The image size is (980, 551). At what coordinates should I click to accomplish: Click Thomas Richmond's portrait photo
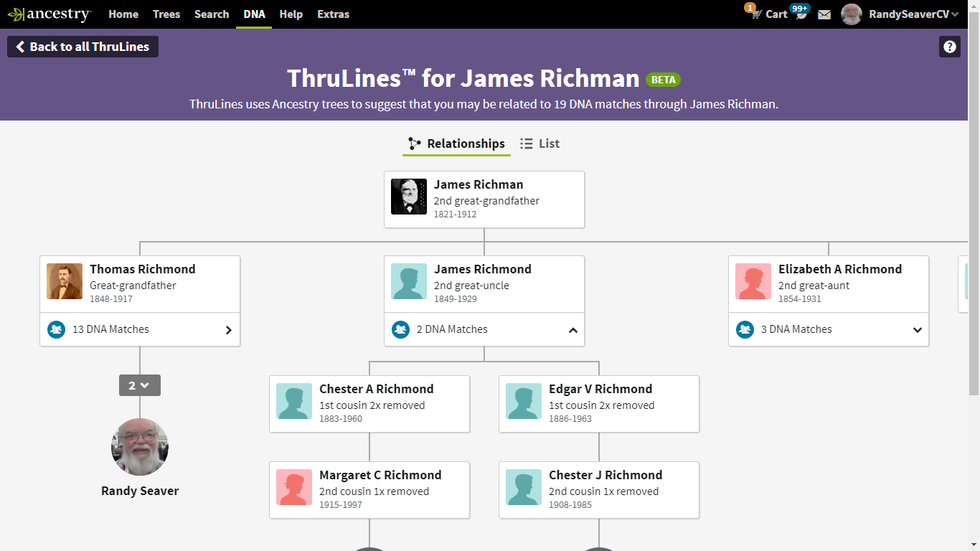coord(65,281)
